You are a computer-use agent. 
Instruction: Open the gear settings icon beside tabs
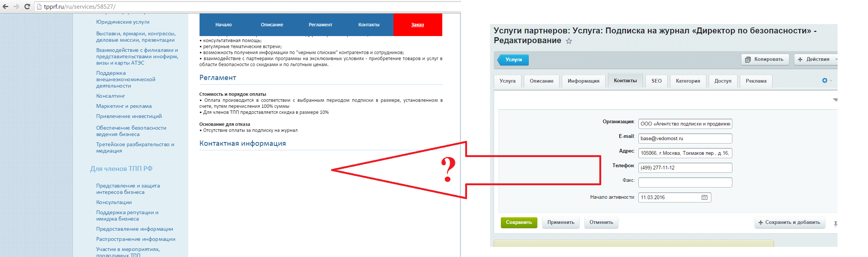click(x=825, y=80)
